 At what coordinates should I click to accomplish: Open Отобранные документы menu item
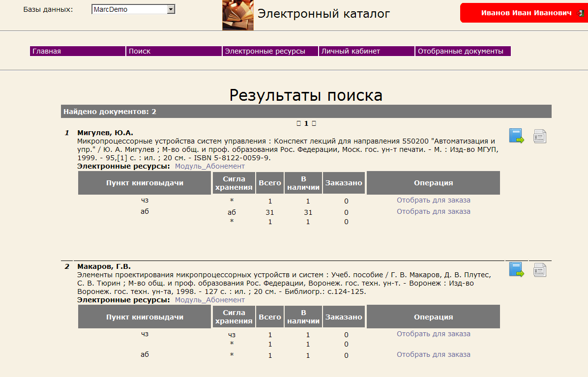point(463,51)
